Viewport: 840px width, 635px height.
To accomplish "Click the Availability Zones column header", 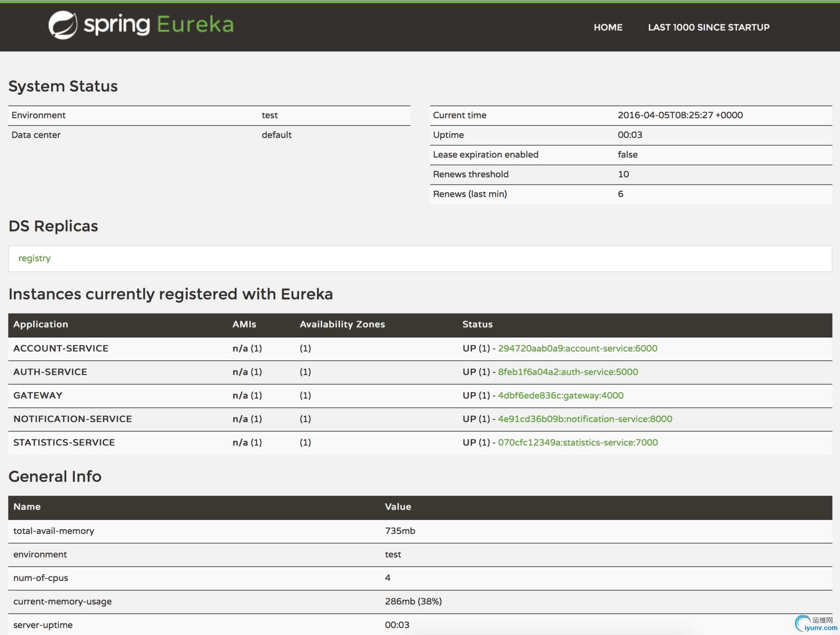I will (342, 324).
